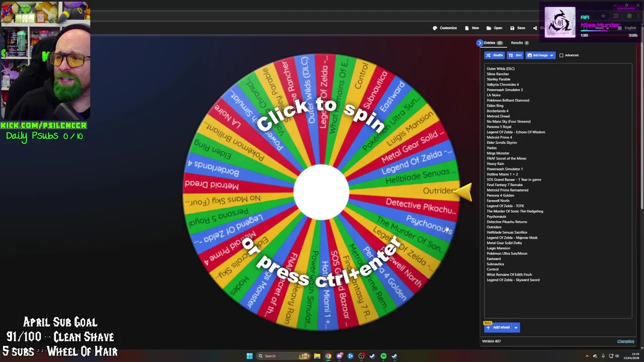This screenshot has height=362, width=644.
Task: Click the 'Pokémon Brilliant Diamond' entry line
Action: coord(508,101)
